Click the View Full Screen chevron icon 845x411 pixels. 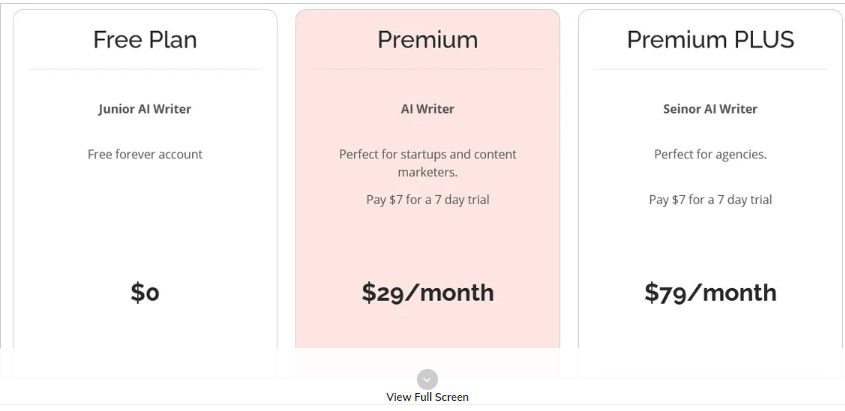[x=427, y=379]
